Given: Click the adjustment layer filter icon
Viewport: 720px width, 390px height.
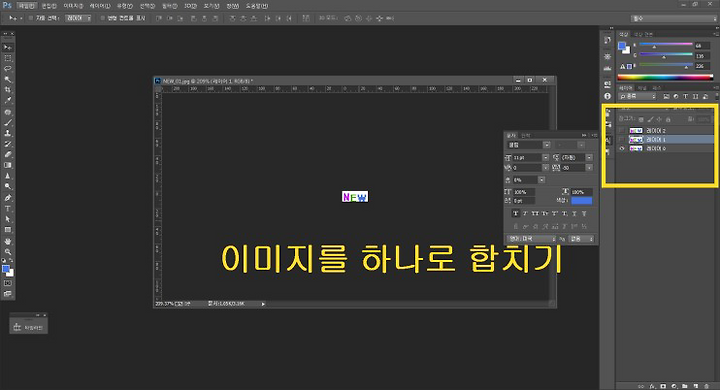Looking at the screenshot, I should (676, 96).
